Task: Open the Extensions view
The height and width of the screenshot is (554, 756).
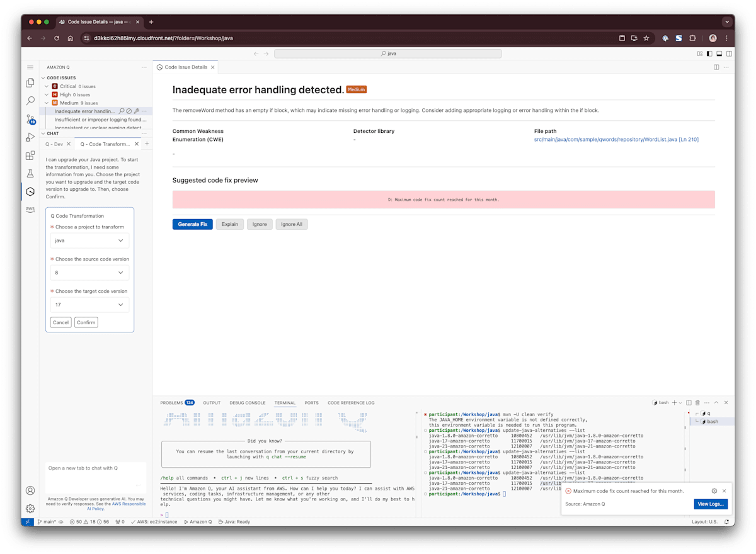Action: point(30,155)
